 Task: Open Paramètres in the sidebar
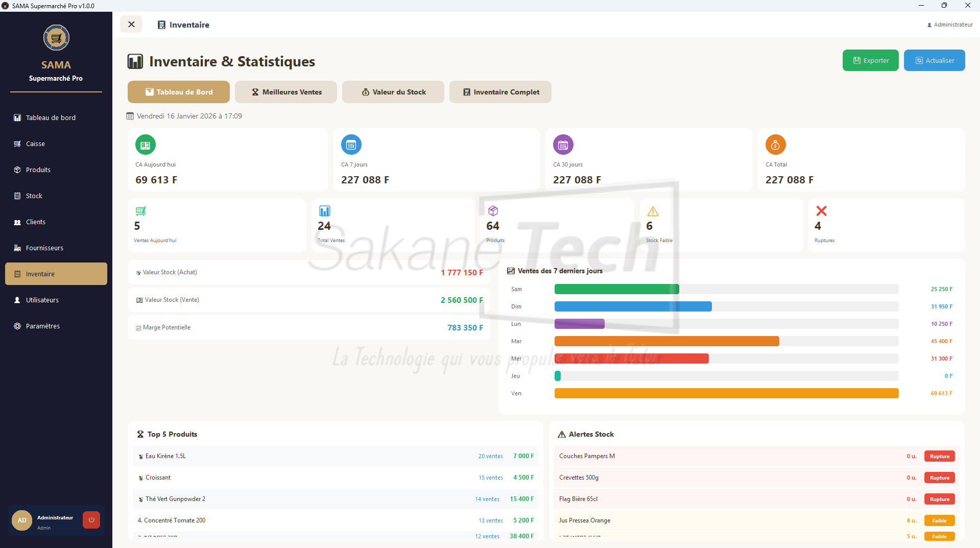(56, 326)
